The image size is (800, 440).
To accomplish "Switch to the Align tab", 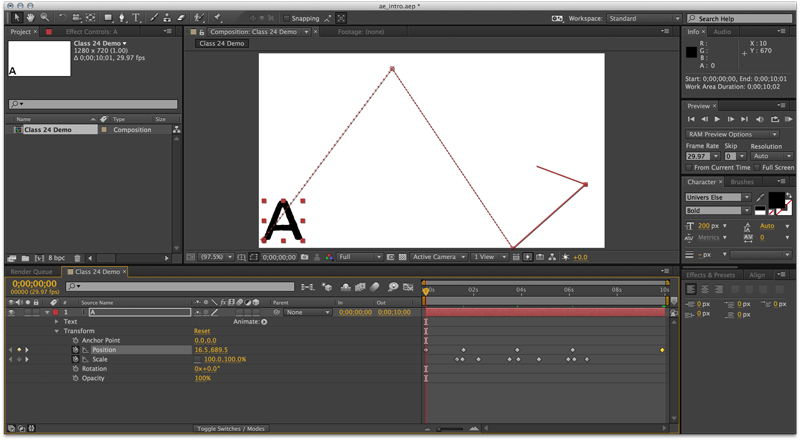I will (757, 275).
